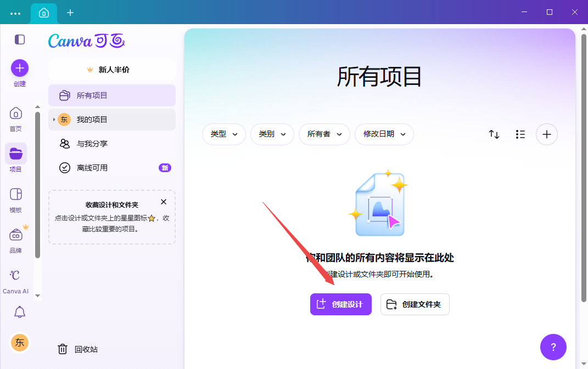Expand the 修改日期 date filter
This screenshot has width=588, height=369.
[384, 134]
